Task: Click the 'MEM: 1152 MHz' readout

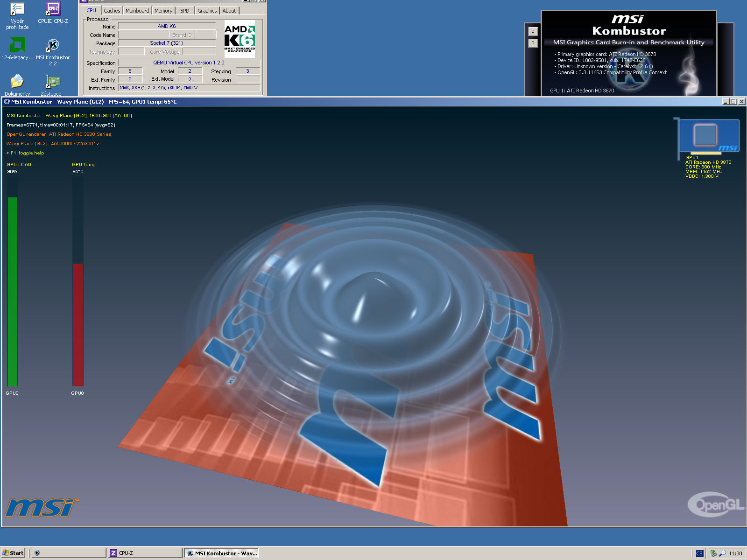Action: (x=704, y=172)
